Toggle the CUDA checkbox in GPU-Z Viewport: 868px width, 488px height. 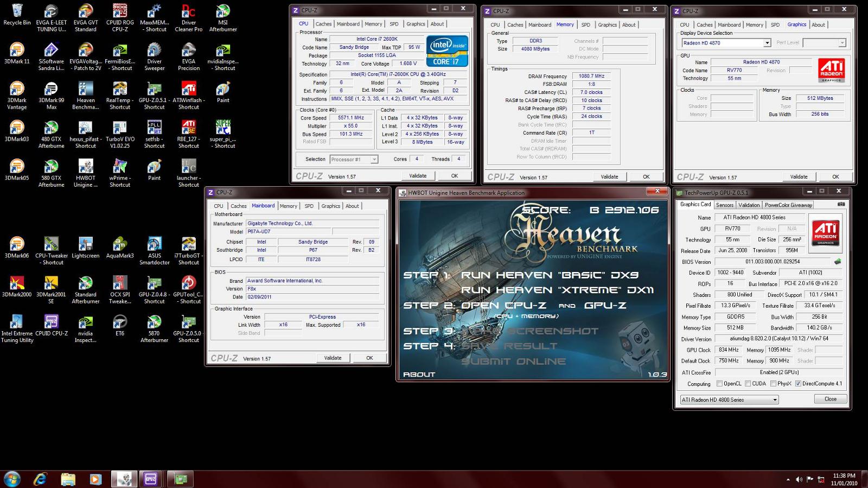(748, 384)
